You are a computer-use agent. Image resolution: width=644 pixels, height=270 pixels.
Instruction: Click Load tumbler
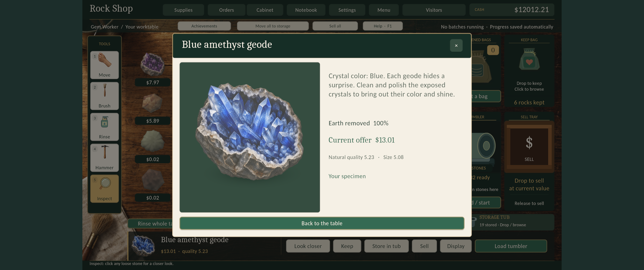[511, 246]
